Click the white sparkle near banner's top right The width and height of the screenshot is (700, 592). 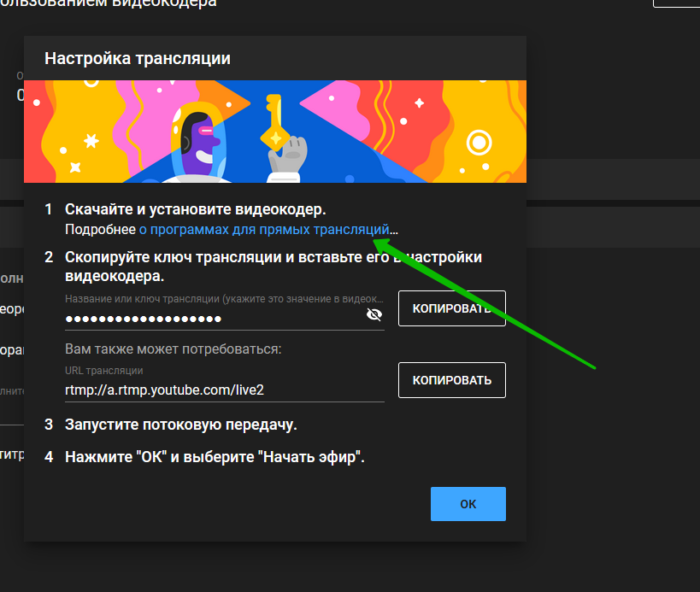coord(419,103)
